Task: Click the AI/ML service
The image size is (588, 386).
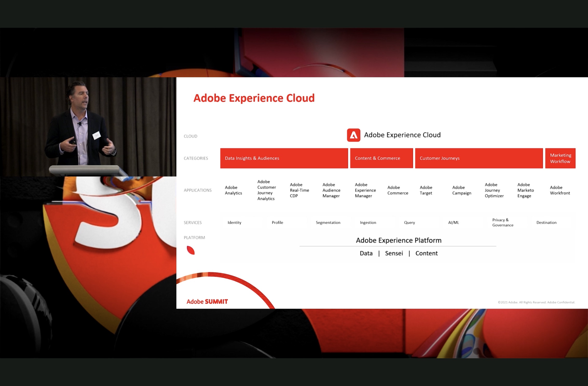Action: coord(454,223)
